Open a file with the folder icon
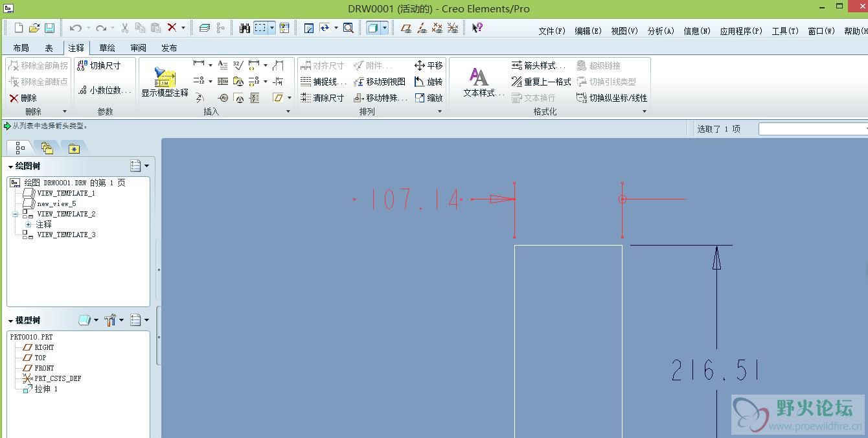868x438 pixels. point(34,28)
